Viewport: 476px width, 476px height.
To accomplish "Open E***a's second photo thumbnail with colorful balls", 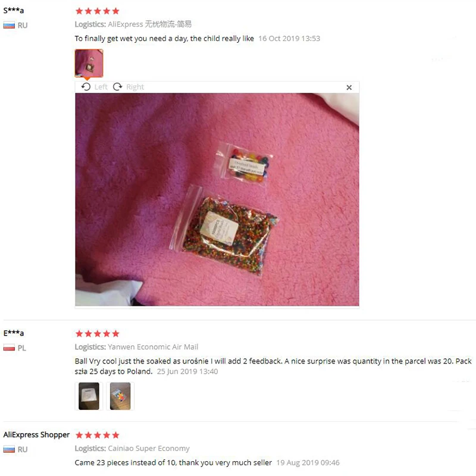I will click(120, 396).
